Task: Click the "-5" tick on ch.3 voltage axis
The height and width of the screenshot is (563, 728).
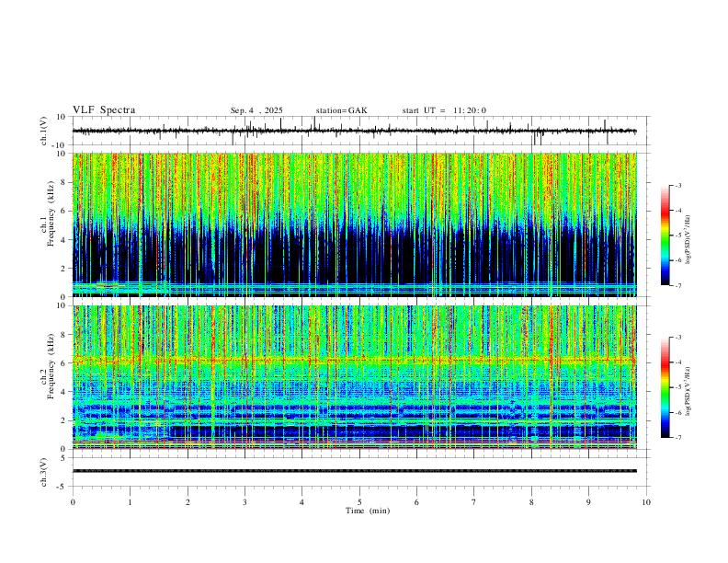Action: coord(63,487)
